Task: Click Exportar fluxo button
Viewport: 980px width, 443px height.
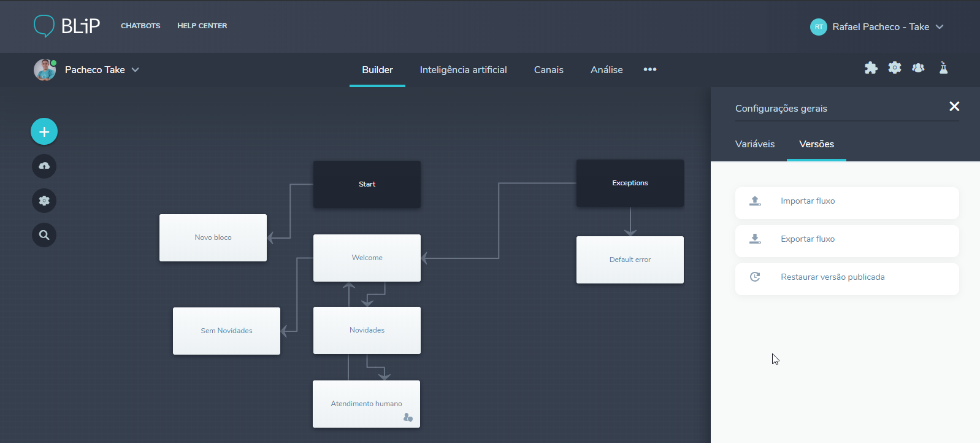Action: [x=847, y=241]
